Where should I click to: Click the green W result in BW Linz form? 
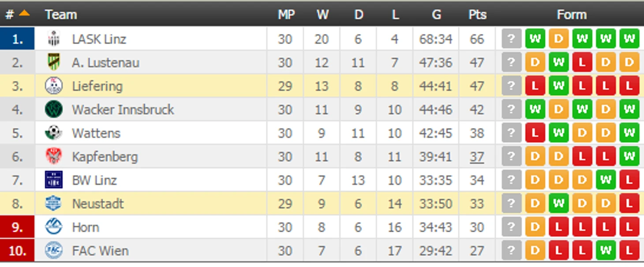(x=606, y=180)
